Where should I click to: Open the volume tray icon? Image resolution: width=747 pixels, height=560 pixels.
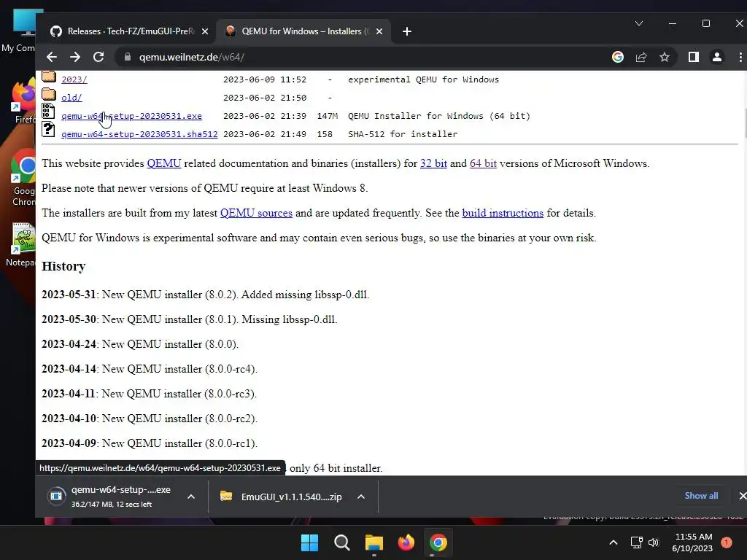[x=654, y=542]
